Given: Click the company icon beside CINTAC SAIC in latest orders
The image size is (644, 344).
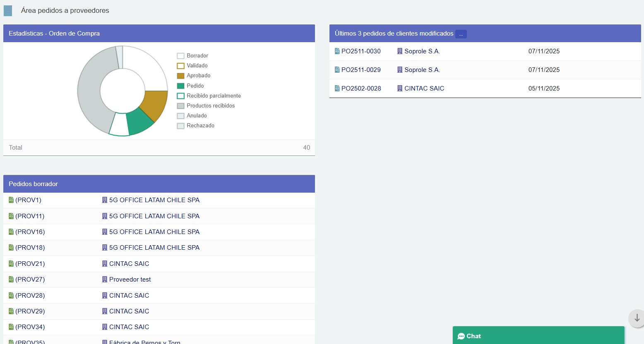Looking at the screenshot, I should pos(400,88).
